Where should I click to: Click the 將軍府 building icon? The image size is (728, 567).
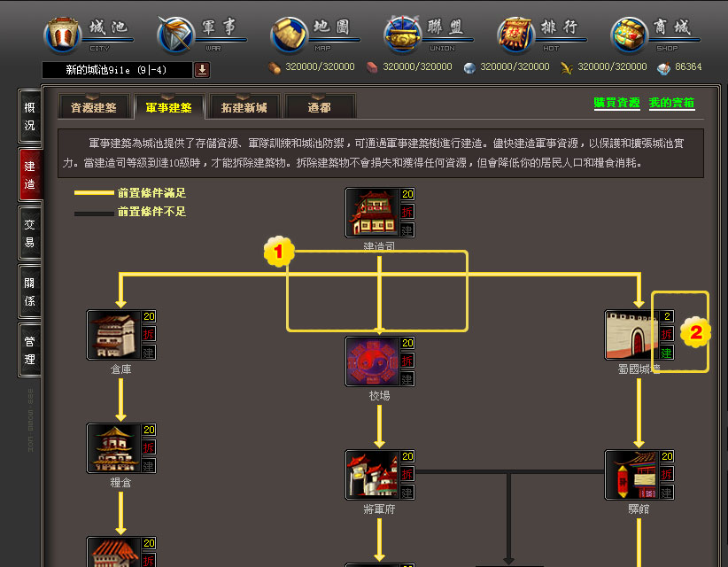[373, 475]
